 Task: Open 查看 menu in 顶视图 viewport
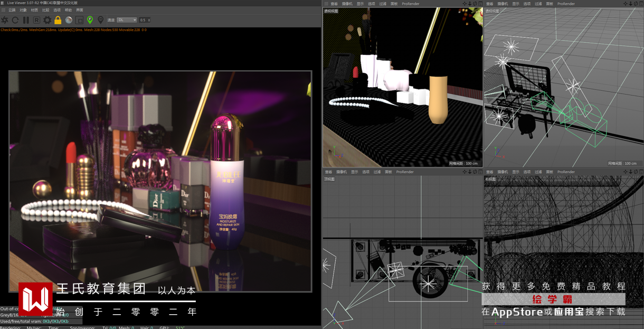pyautogui.click(x=328, y=172)
